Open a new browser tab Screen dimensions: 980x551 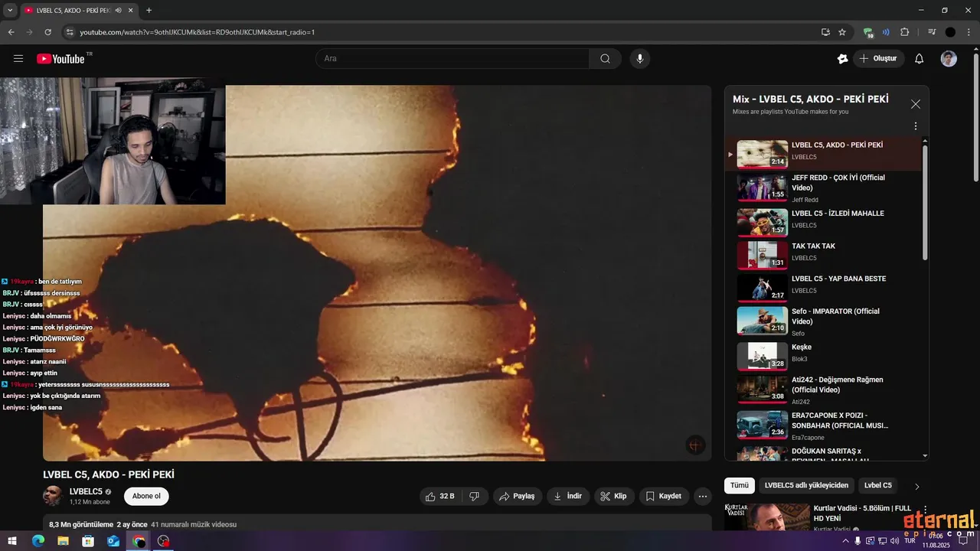149,10
